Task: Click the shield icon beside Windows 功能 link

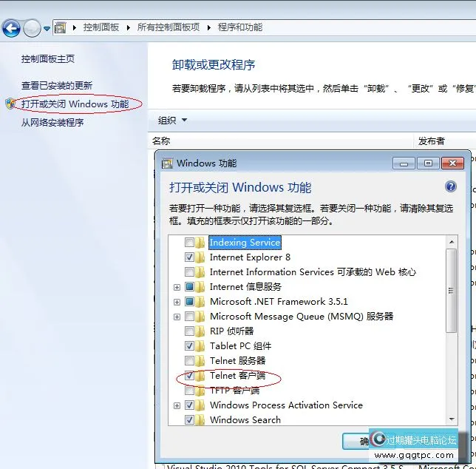Action: coord(10,104)
